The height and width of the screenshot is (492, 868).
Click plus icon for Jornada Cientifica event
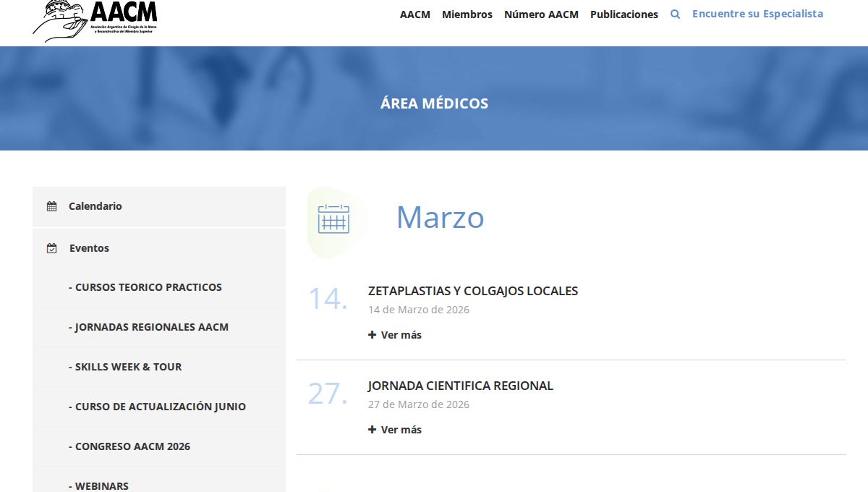click(x=372, y=430)
